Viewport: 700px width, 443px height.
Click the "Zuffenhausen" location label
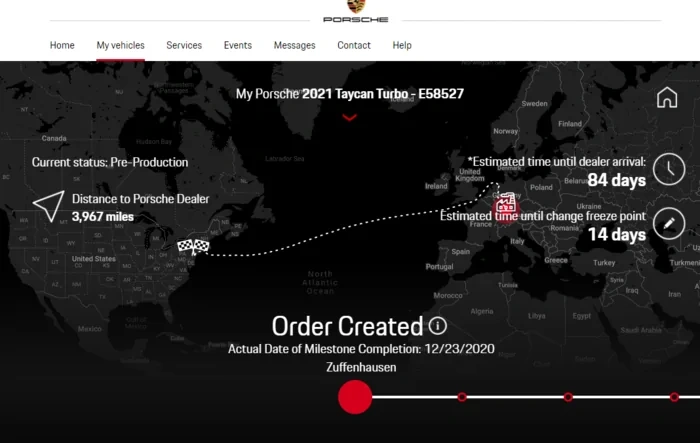[x=361, y=367]
